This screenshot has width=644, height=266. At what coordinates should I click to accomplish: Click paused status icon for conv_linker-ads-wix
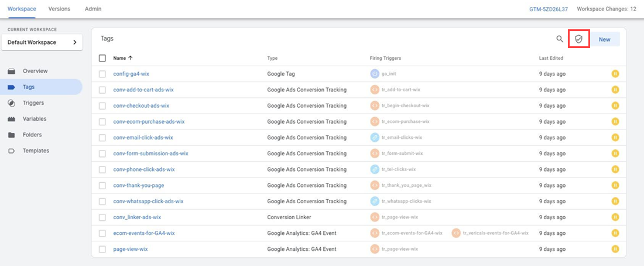click(615, 217)
